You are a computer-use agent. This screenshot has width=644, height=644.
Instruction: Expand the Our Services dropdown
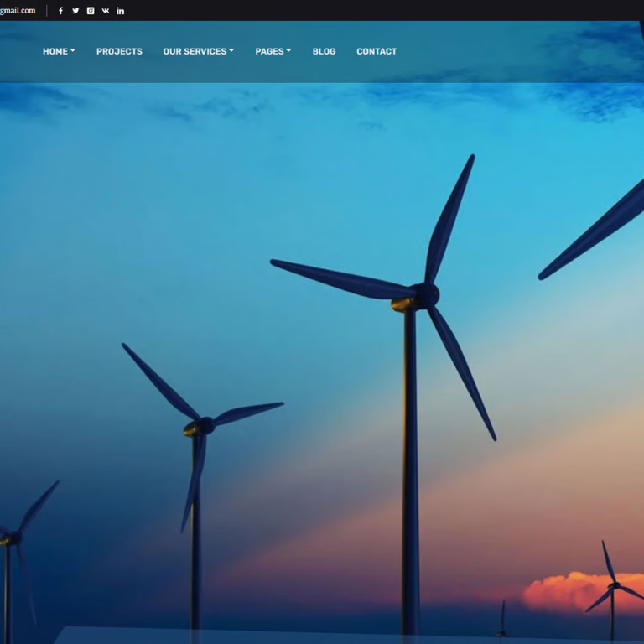[x=199, y=51]
